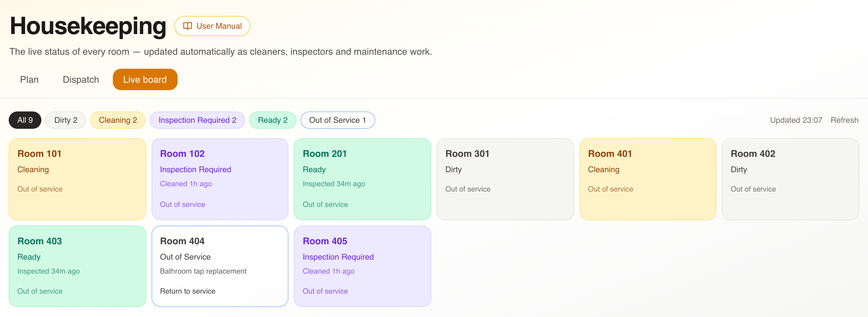Filter rooms by Cleaning 2
868x317 pixels.
(x=118, y=120)
